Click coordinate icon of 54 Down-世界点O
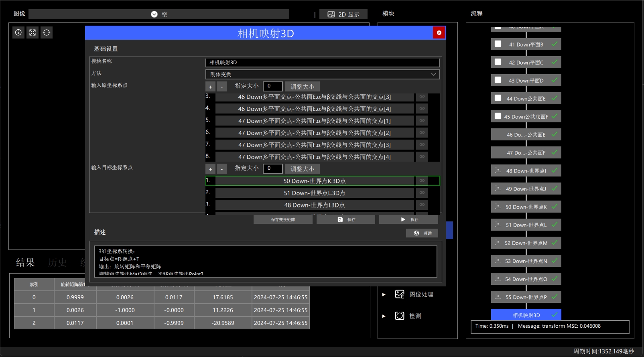Image resolution: width=644 pixels, height=357 pixels. 498,279
